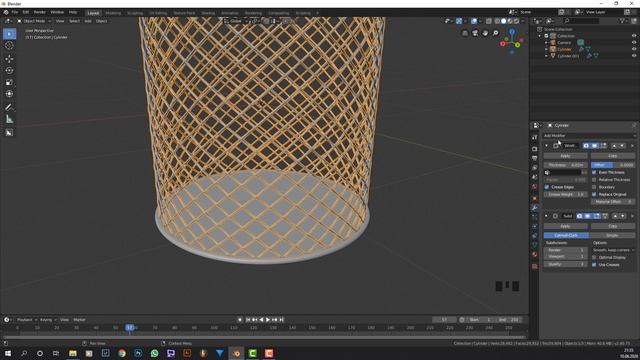Select the Move tool
The width and height of the screenshot is (640, 360).
click(x=9, y=58)
